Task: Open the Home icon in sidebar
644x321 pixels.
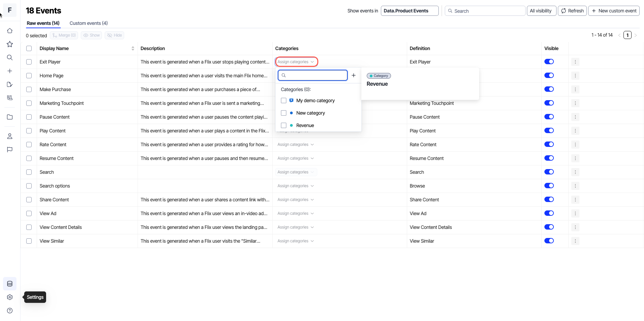Action: pyautogui.click(x=10, y=31)
